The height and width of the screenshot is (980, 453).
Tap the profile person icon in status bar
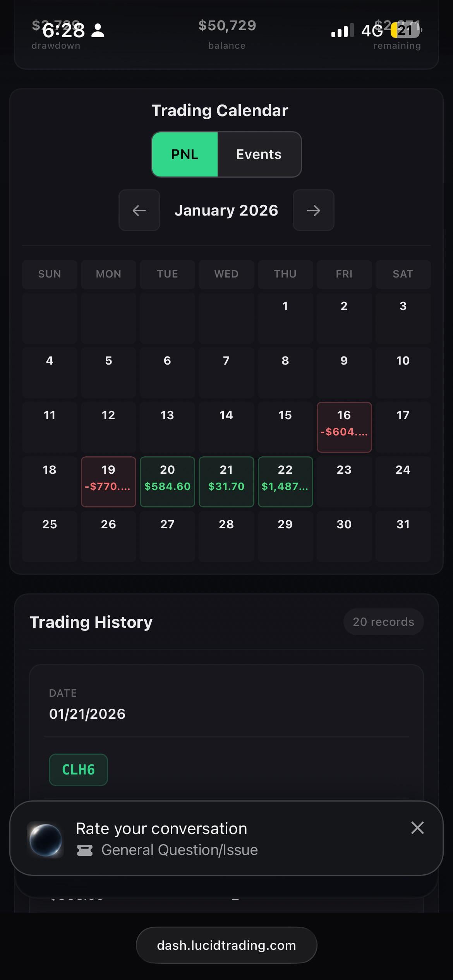pos(98,30)
